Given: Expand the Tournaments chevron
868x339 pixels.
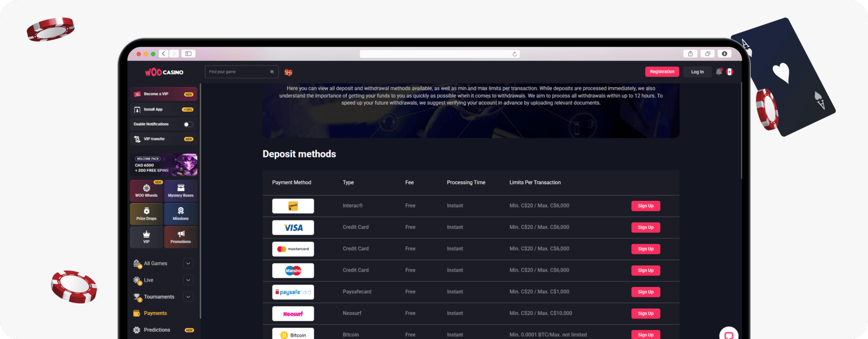Looking at the screenshot, I should (189, 297).
